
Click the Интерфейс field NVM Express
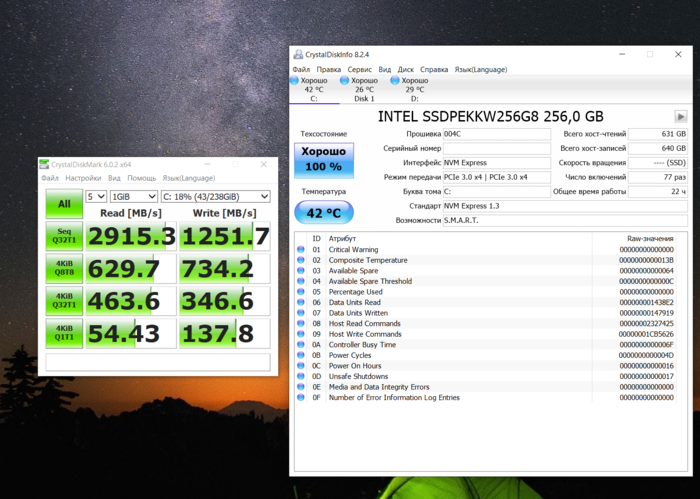click(496, 163)
